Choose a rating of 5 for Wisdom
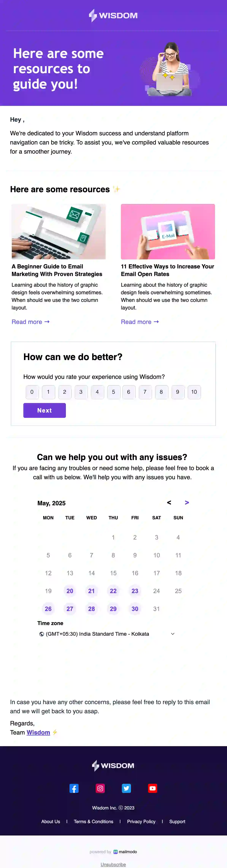 click(113, 392)
